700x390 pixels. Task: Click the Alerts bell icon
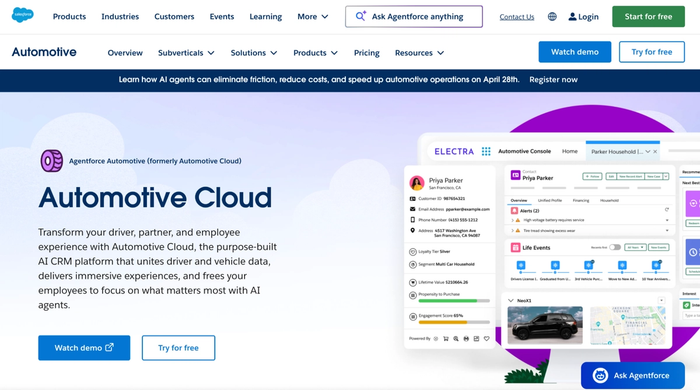click(514, 210)
